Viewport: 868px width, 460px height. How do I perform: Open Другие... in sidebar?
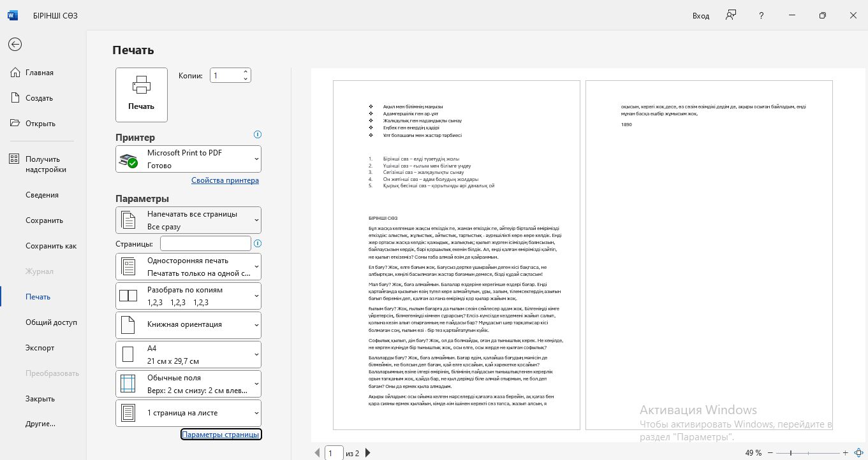tap(40, 423)
